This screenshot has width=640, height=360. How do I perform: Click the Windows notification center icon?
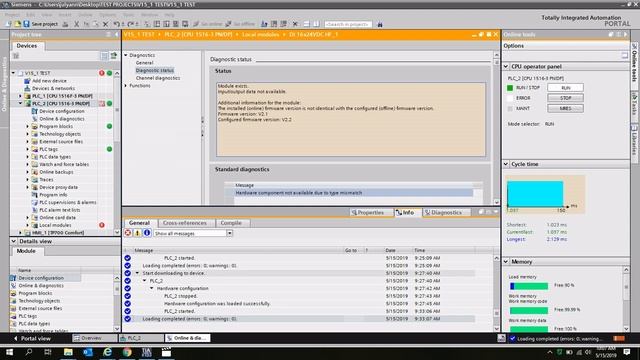click(627, 352)
